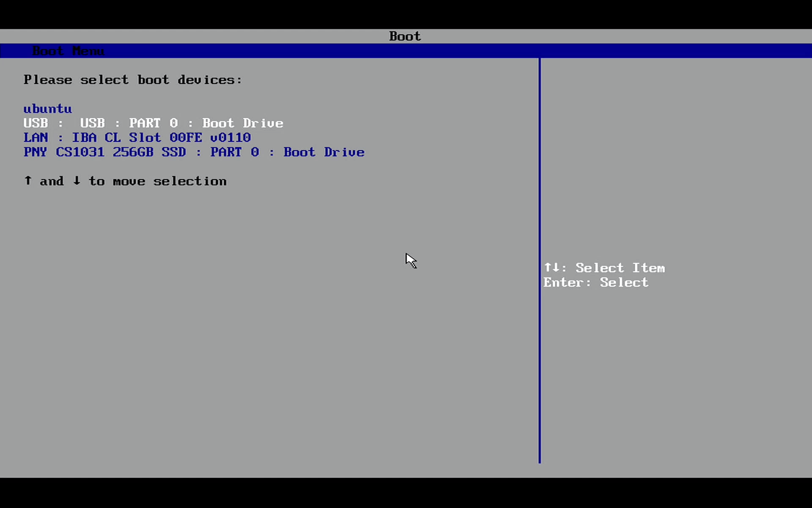
Task: Click the Boot title at top
Action: [x=405, y=36]
